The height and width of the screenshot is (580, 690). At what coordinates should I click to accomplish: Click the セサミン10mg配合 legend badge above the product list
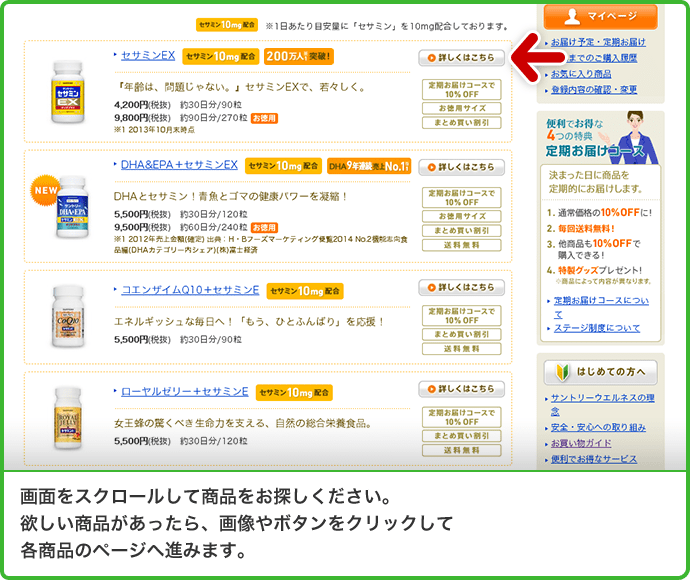pyautogui.click(x=227, y=25)
